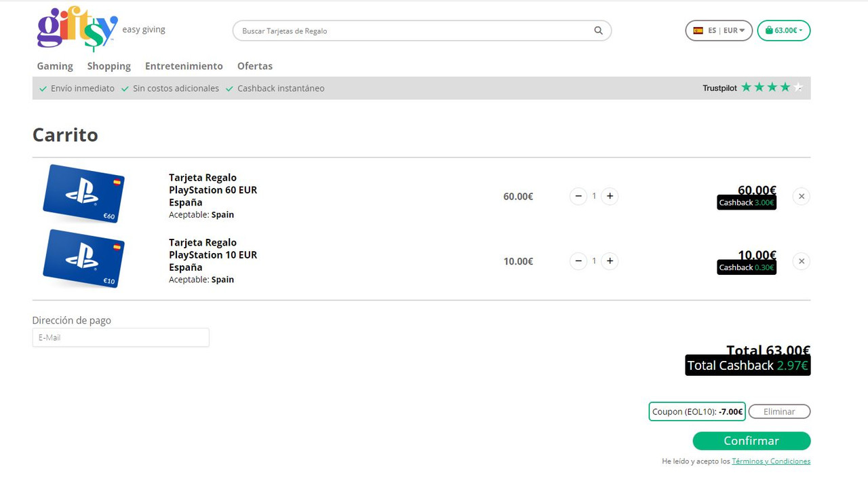Click the search magnifier icon
The image size is (868, 496).
pyautogui.click(x=598, y=31)
